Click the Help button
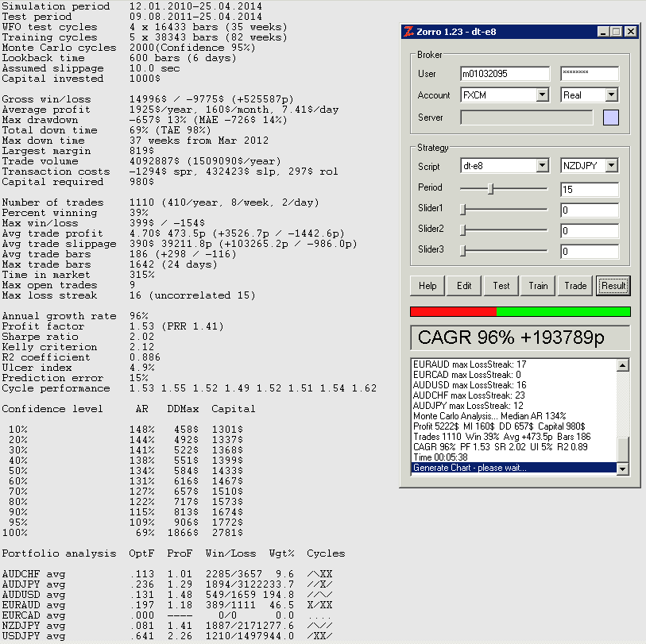The image size is (646, 644). (427, 286)
